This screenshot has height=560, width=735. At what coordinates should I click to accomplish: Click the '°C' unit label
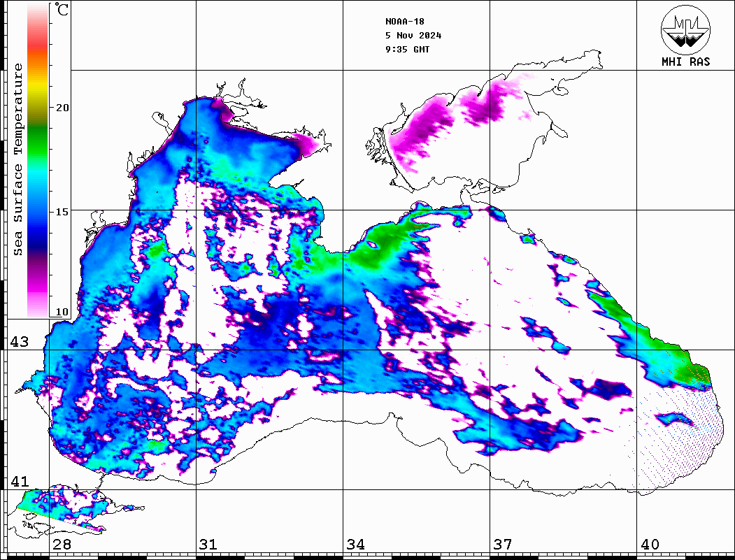(x=61, y=9)
